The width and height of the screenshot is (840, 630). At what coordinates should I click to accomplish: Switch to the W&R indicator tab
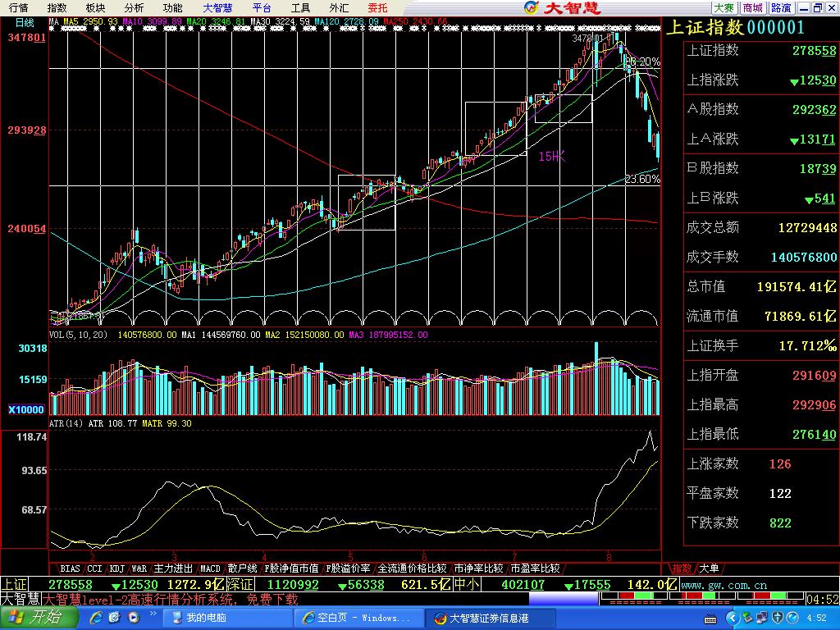tap(139, 568)
